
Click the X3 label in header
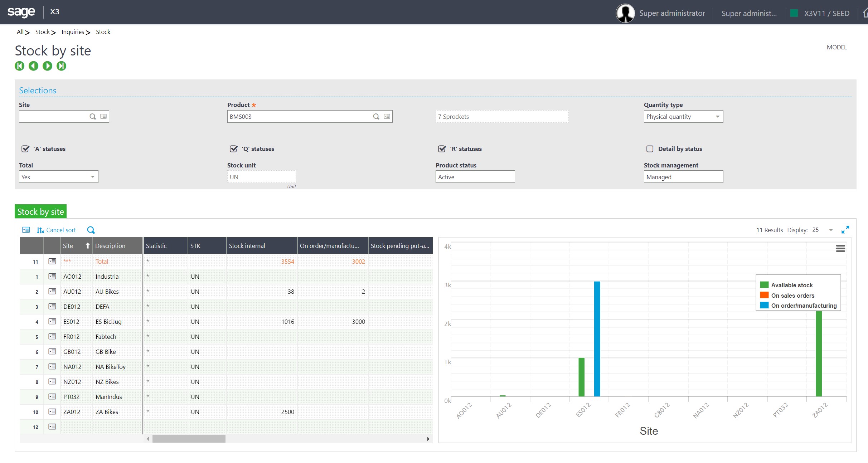(55, 12)
